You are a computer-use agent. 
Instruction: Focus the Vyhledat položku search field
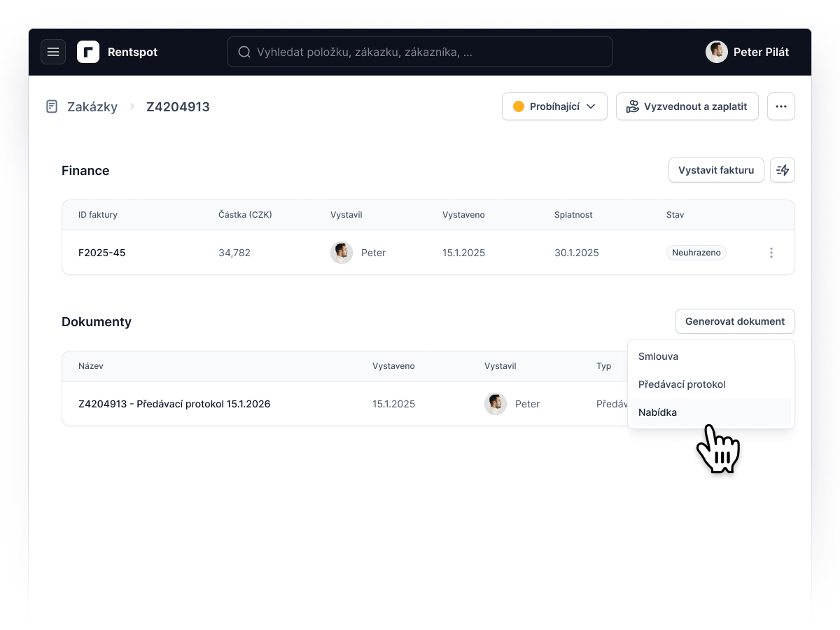(x=420, y=52)
